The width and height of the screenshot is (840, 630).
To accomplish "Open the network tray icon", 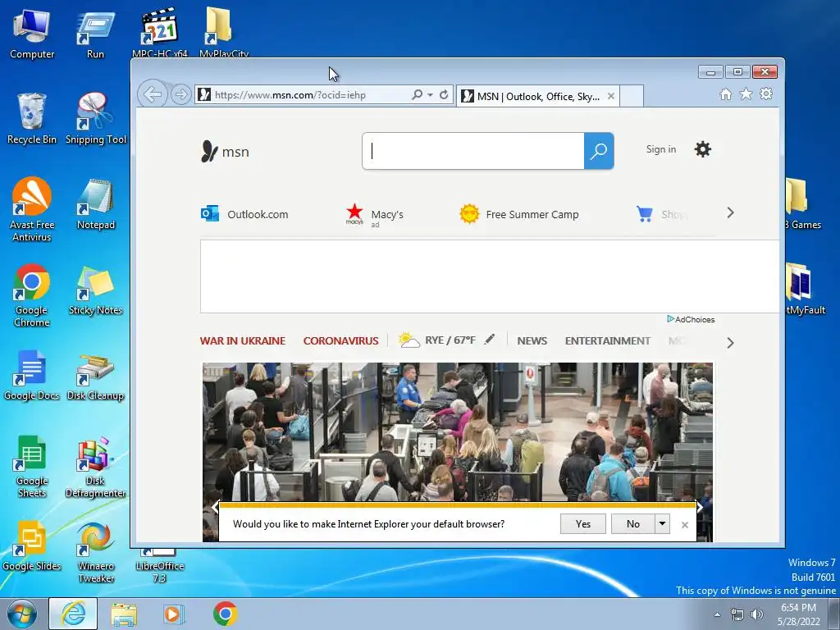I will pos(737,614).
